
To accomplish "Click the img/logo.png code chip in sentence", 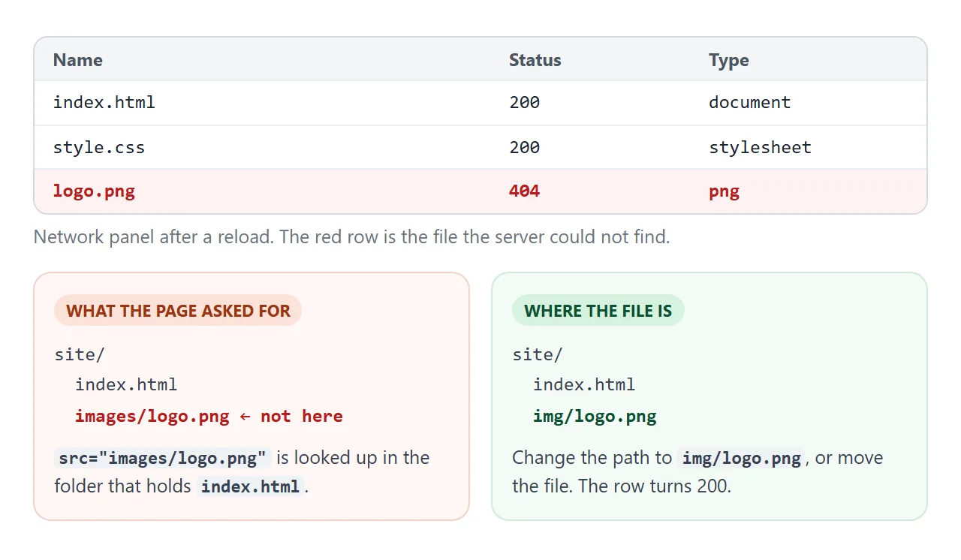I will click(741, 458).
